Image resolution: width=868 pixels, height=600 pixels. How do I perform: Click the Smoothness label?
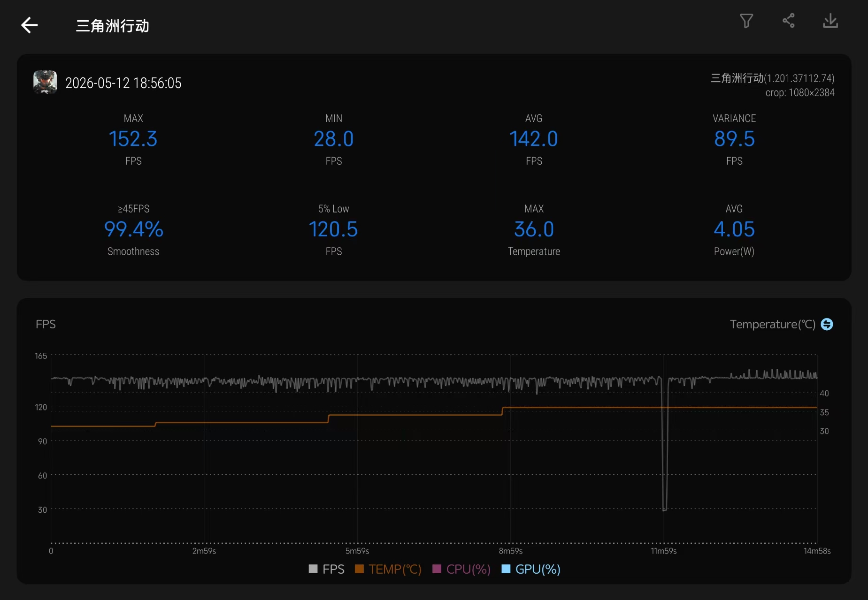pyautogui.click(x=133, y=251)
